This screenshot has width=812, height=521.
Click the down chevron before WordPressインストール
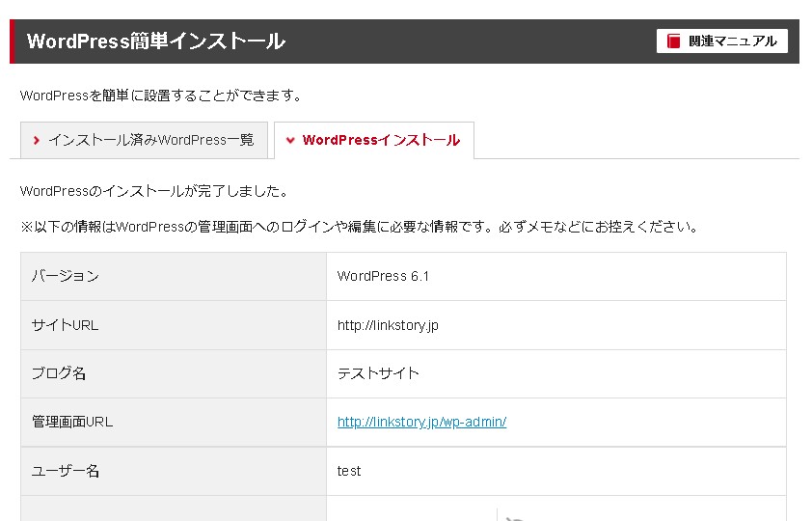[289, 141]
